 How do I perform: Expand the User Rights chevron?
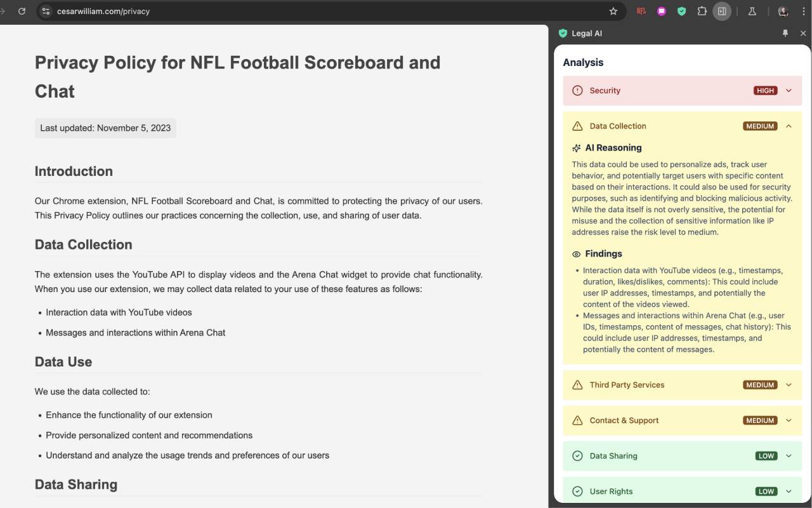coord(789,491)
